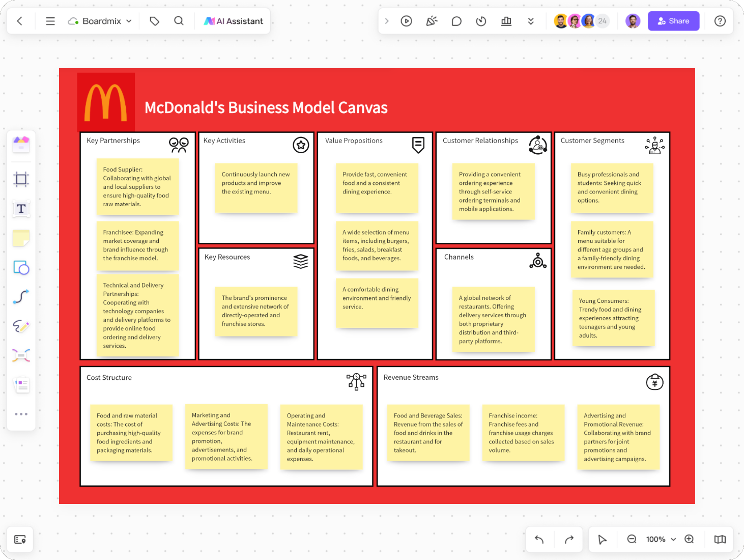Select the McDonald's Business Model Canvas title
This screenshot has width=744, height=560.
266,108
